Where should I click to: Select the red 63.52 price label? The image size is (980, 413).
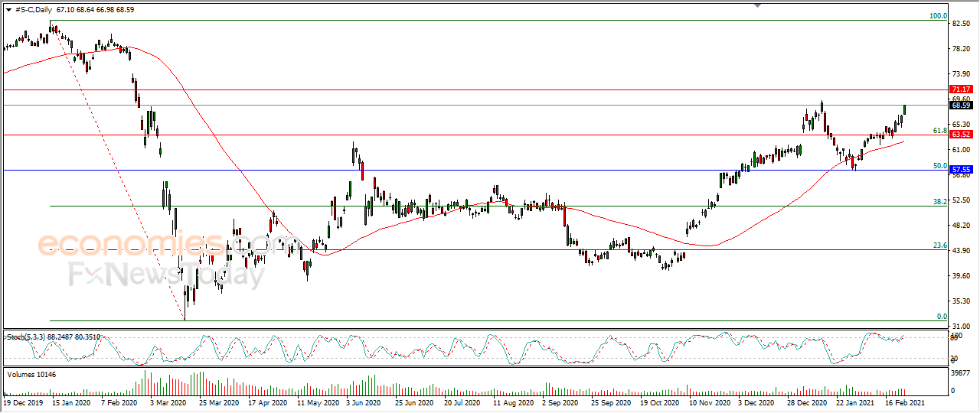coord(961,135)
